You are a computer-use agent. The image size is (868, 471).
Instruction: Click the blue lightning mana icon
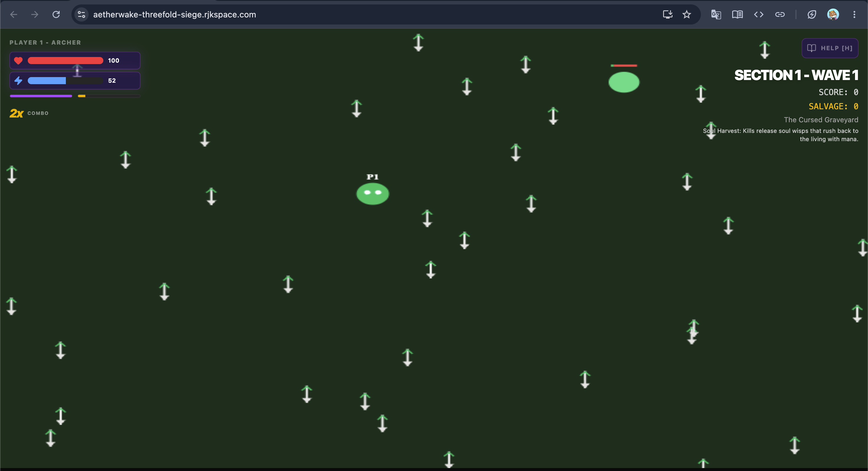[x=18, y=81]
